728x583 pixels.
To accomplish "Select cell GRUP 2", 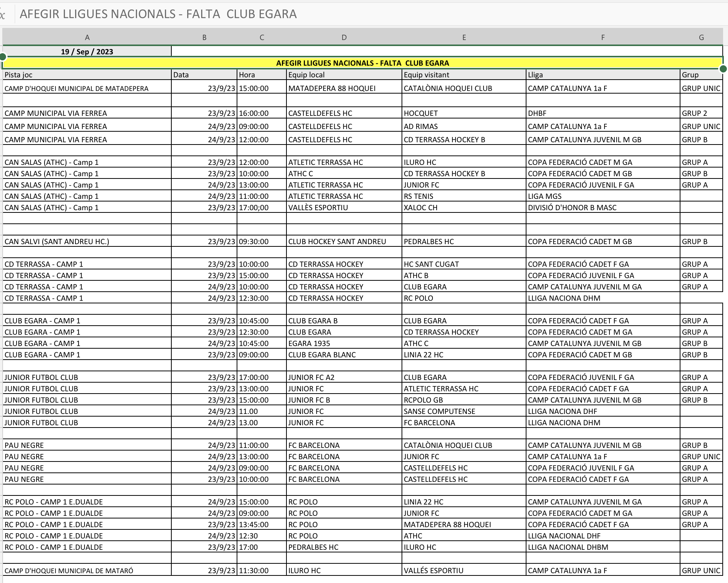I will 701,113.
